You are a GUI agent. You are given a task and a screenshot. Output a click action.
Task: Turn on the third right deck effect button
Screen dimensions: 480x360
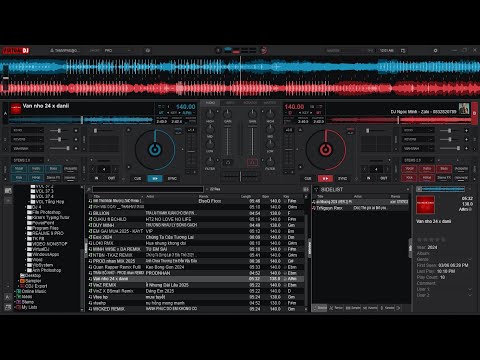467,148
